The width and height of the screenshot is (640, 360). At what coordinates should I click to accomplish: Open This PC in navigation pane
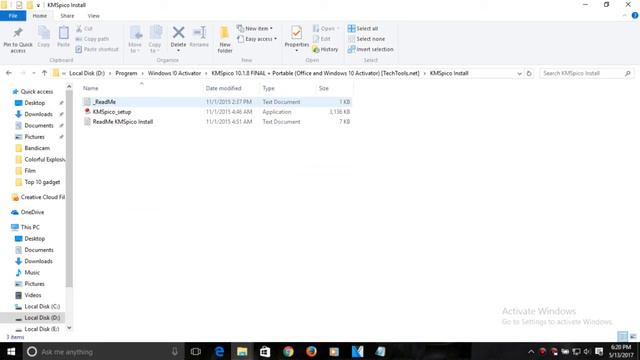30,227
